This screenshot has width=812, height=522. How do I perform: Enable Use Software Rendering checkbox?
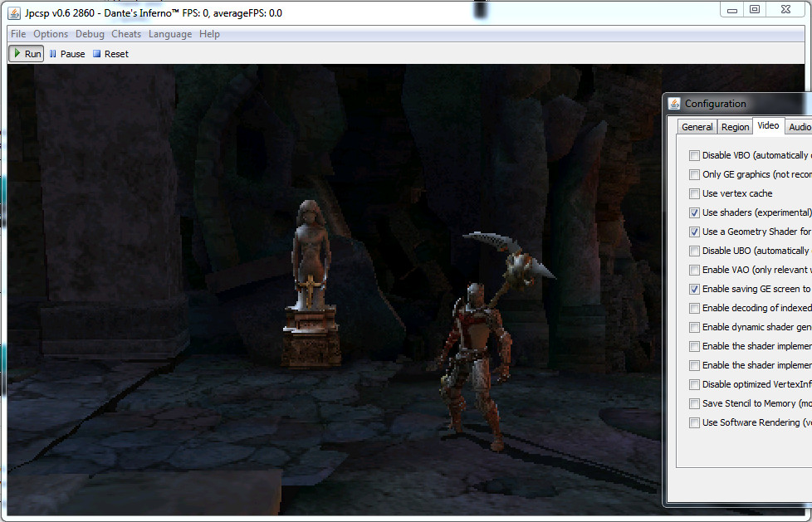pos(694,422)
